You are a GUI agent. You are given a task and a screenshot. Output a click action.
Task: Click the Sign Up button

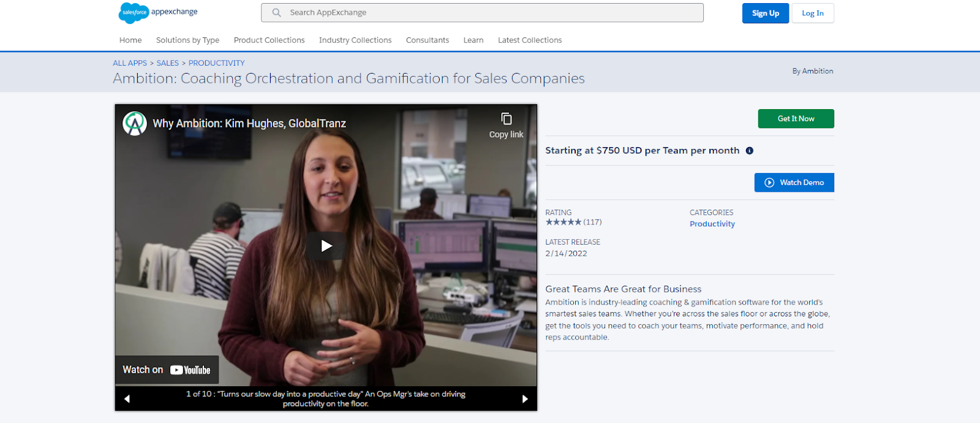(766, 13)
